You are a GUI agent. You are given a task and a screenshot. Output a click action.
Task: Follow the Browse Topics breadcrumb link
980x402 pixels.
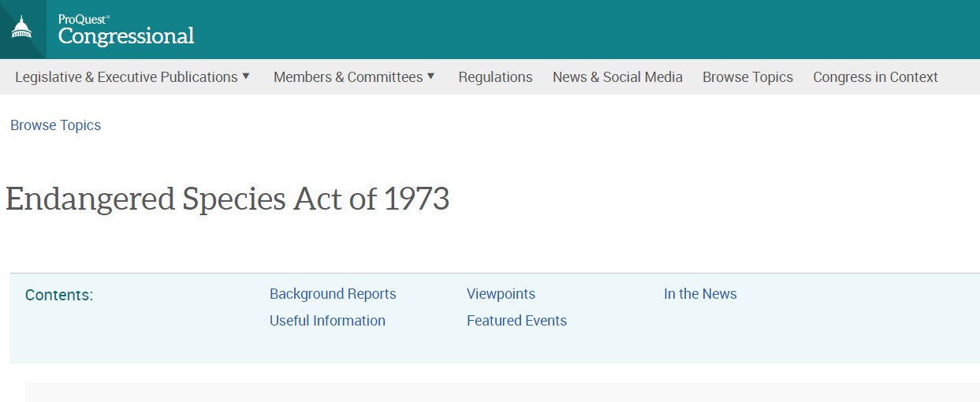pyautogui.click(x=55, y=125)
